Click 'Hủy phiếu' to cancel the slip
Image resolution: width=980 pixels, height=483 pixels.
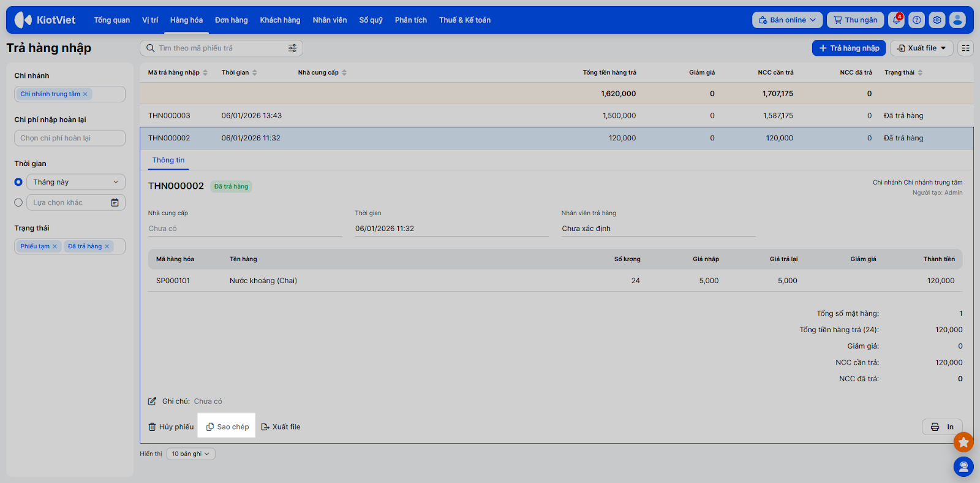(x=171, y=427)
